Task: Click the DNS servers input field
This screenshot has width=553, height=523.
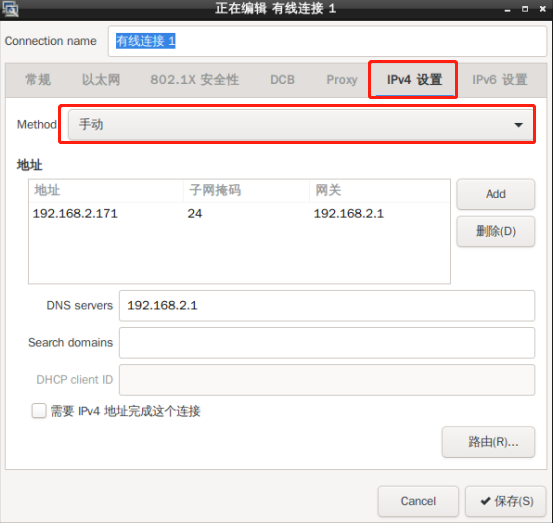Action: click(x=327, y=305)
